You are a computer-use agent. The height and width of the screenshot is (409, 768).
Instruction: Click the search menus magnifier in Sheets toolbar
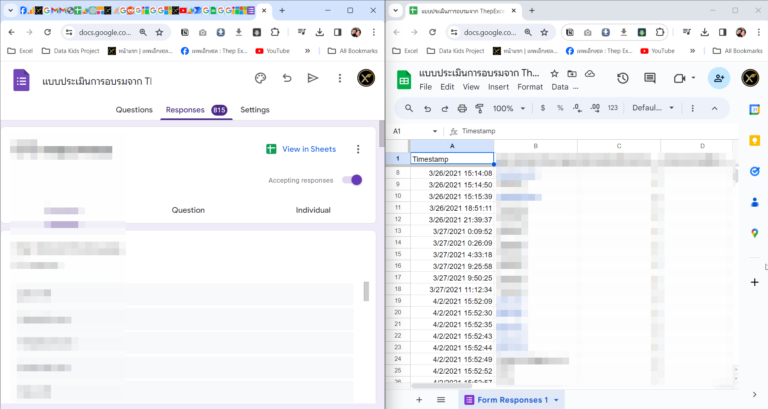tap(408, 108)
